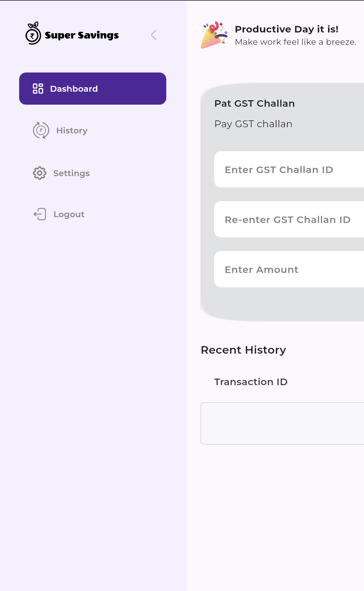Click the Logout door-arrow icon

(x=40, y=214)
